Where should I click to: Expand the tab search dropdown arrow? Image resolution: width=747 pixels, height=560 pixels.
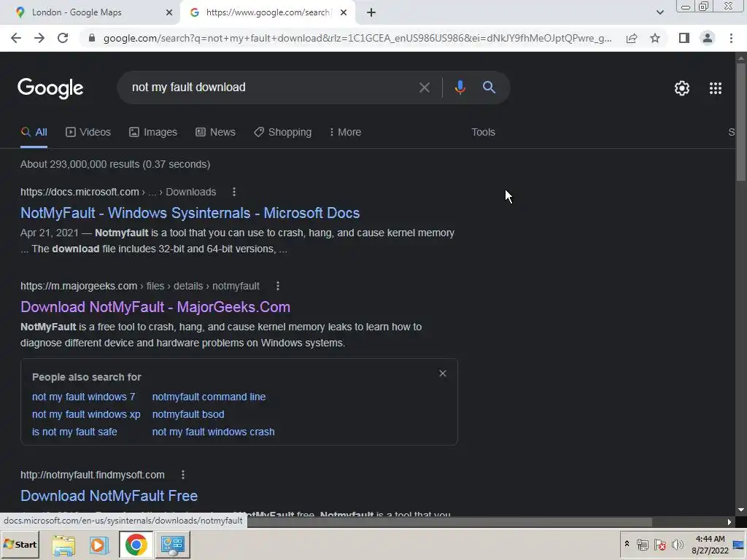659,13
